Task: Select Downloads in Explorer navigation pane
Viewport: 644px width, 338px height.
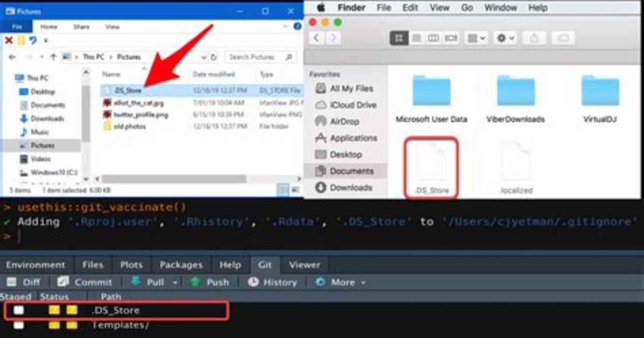Action: click(42, 118)
